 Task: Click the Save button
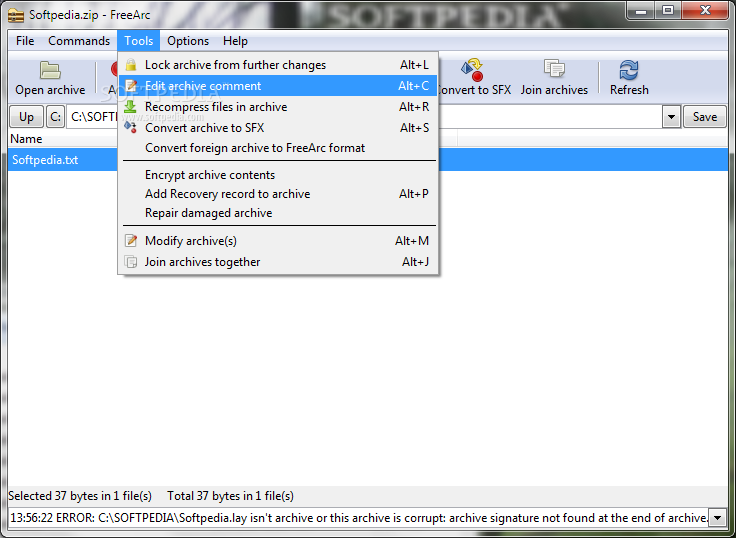(x=705, y=116)
